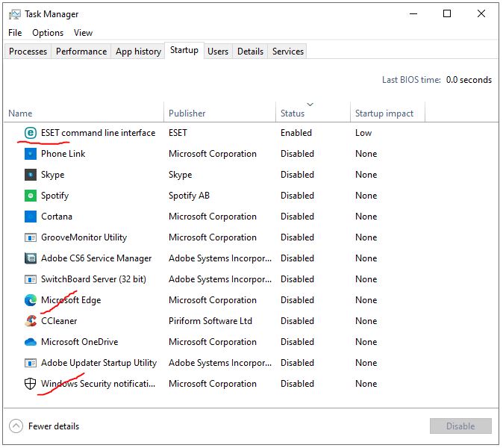This screenshot has width=503, height=448.
Task: Select the Skype entry name
Action: [52, 175]
